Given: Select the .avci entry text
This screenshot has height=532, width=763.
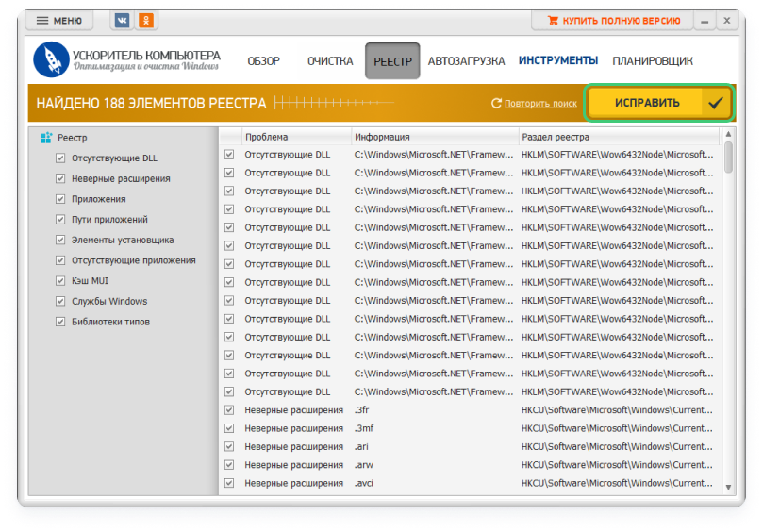Looking at the screenshot, I should (364, 483).
